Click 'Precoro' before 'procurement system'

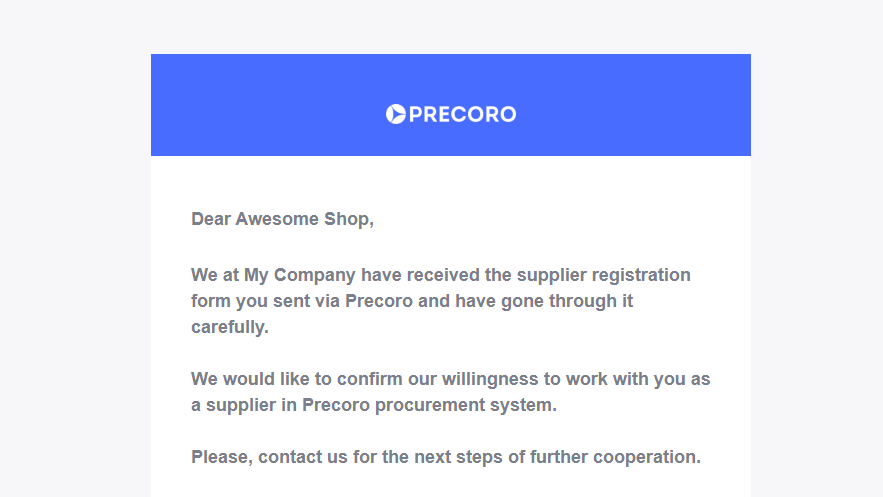click(336, 405)
